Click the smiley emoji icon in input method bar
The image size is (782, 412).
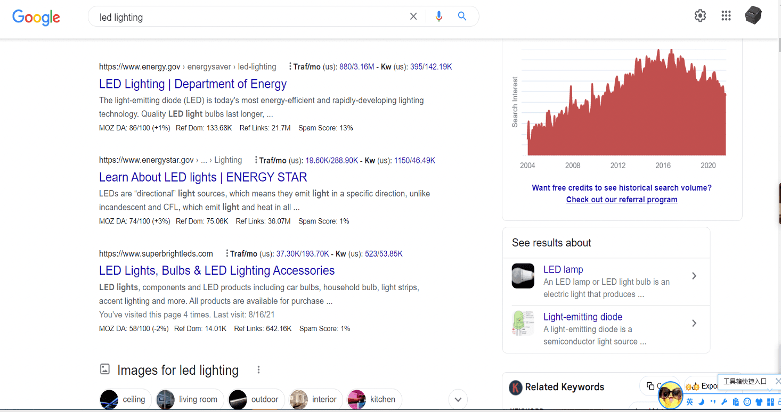click(x=747, y=402)
